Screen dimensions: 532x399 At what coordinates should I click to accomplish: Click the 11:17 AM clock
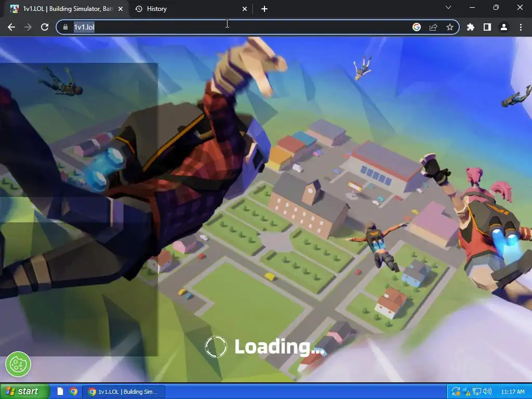[x=513, y=392]
